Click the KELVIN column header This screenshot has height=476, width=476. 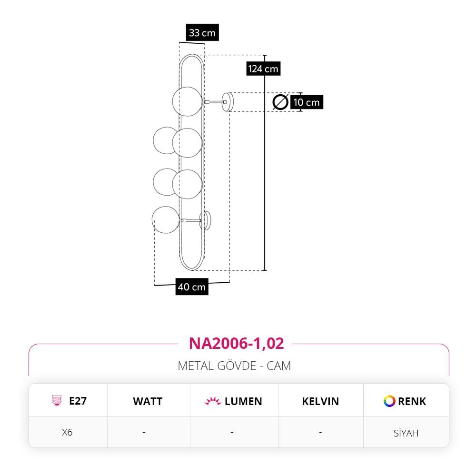pos(320,401)
